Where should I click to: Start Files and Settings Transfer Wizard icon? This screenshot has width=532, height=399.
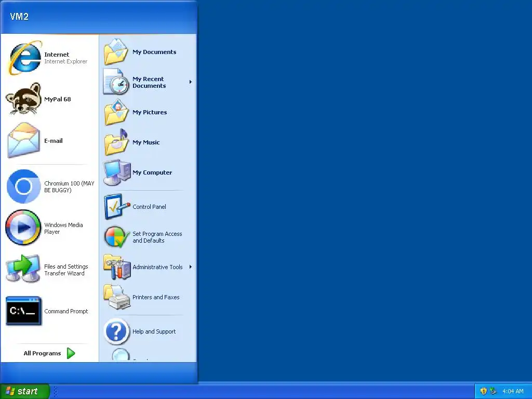23,269
